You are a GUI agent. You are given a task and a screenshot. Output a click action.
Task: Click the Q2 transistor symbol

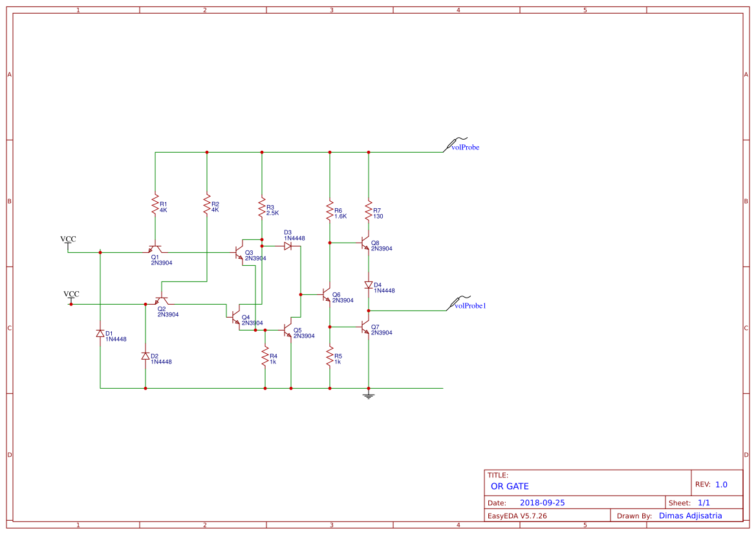tap(162, 300)
